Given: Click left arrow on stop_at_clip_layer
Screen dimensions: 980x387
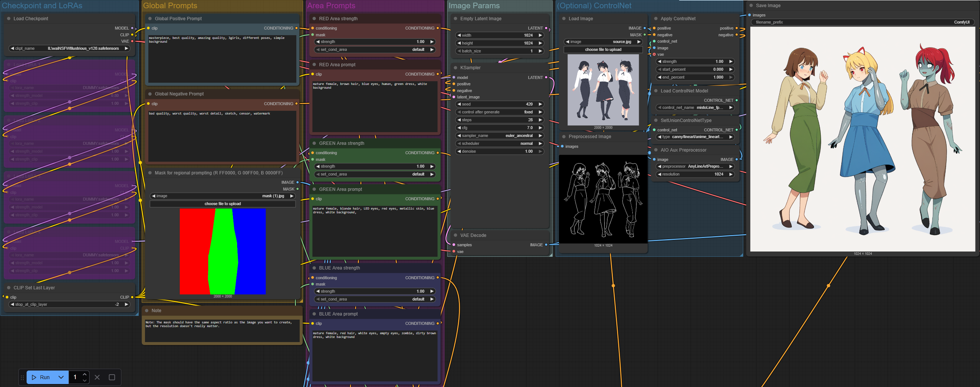Looking at the screenshot, I should click(12, 305).
